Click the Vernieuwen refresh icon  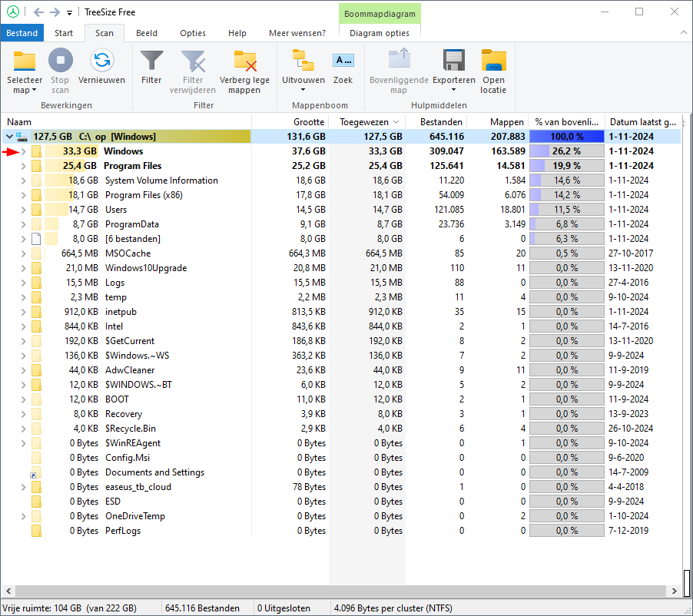pos(101,61)
